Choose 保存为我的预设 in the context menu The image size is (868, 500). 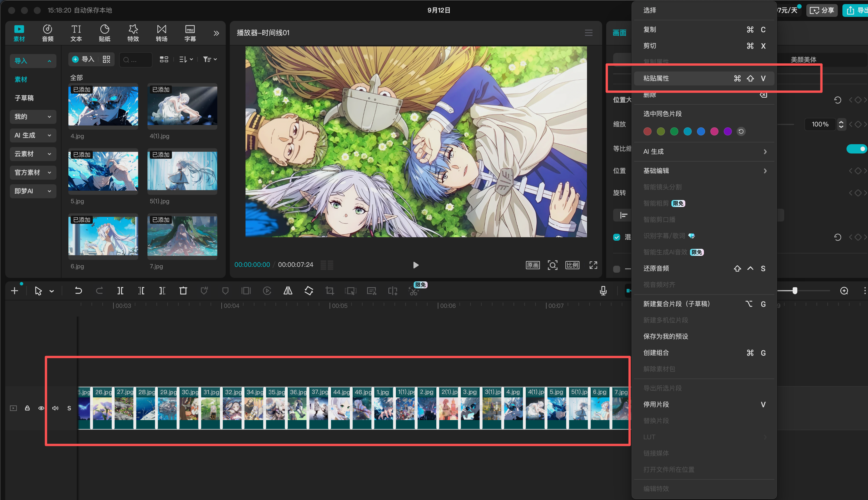704,336
